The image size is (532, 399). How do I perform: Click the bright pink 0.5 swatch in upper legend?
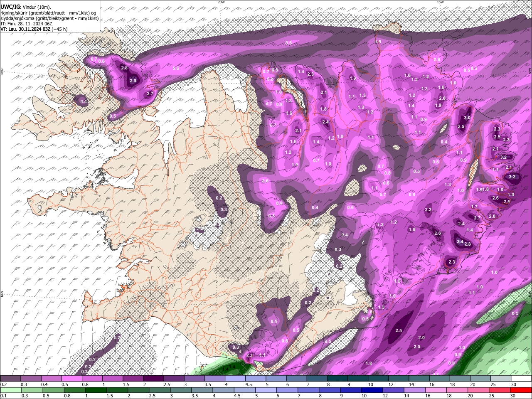[71, 379]
